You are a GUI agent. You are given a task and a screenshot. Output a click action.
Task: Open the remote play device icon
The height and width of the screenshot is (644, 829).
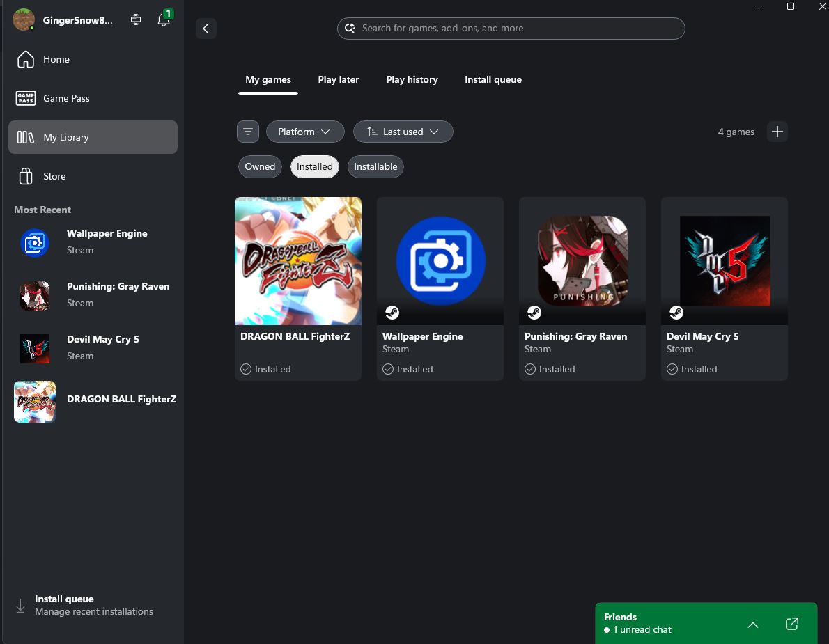(x=136, y=20)
